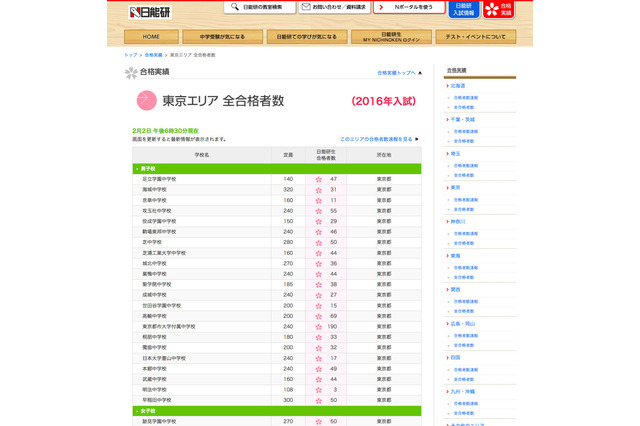The height and width of the screenshot is (426, 640).
Task: Click the sakura icon in the 東京都市大学付属中学校 row
Action: tap(319, 327)
